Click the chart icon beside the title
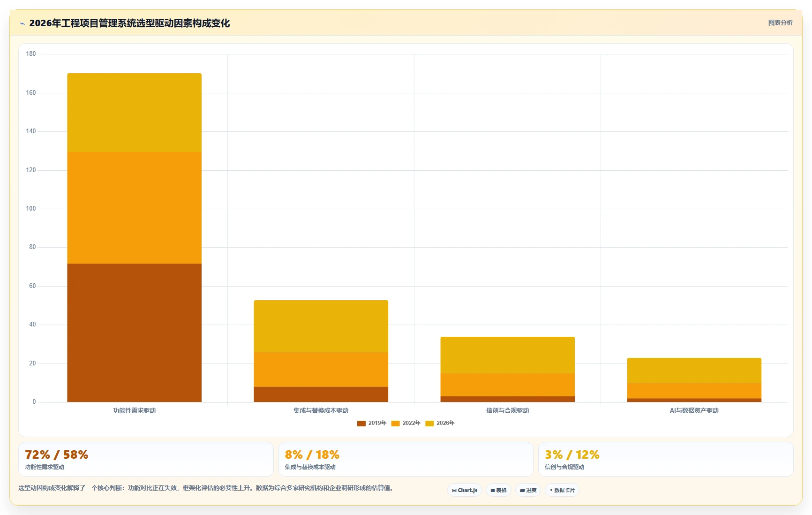Screen dimensions: 812x515 coord(22,23)
